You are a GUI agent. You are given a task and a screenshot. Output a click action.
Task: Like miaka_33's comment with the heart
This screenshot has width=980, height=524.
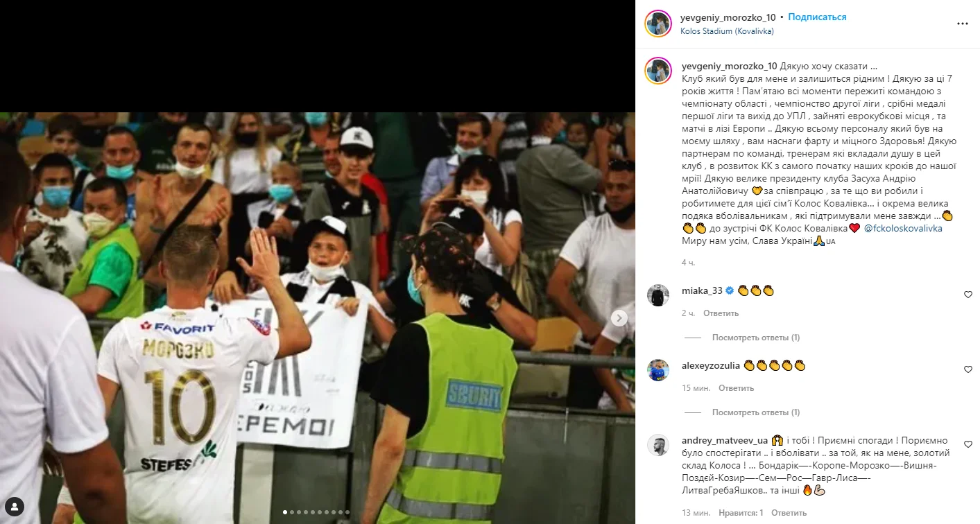point(968,295)
